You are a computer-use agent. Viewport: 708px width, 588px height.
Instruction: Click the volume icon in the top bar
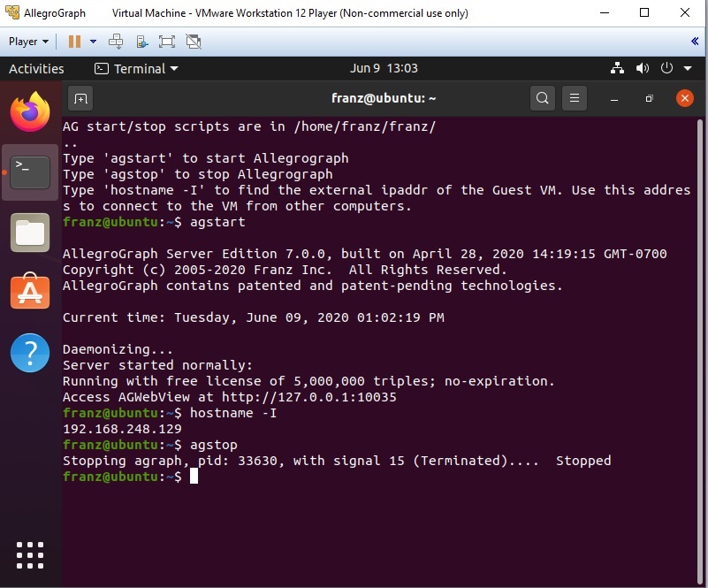click(643, 68)
